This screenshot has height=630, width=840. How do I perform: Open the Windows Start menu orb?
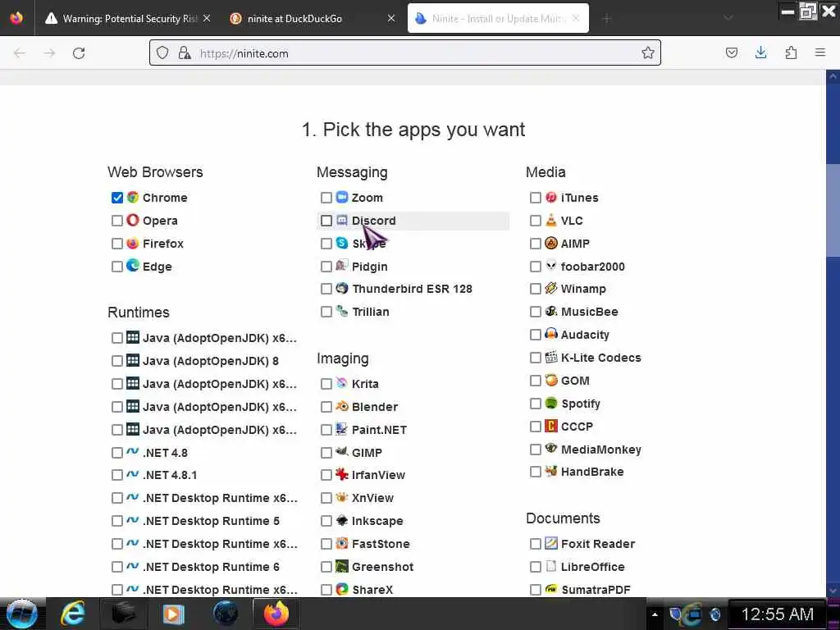click(x=21, y=614)
